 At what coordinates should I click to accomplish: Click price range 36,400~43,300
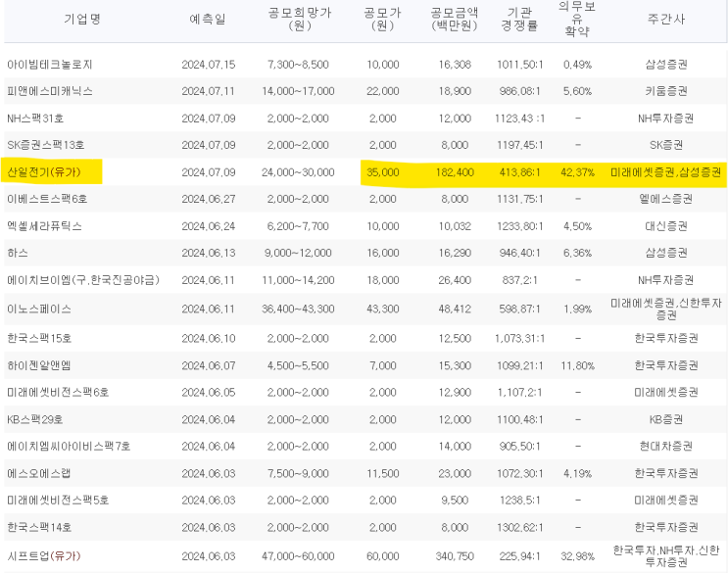coord(298,309)
